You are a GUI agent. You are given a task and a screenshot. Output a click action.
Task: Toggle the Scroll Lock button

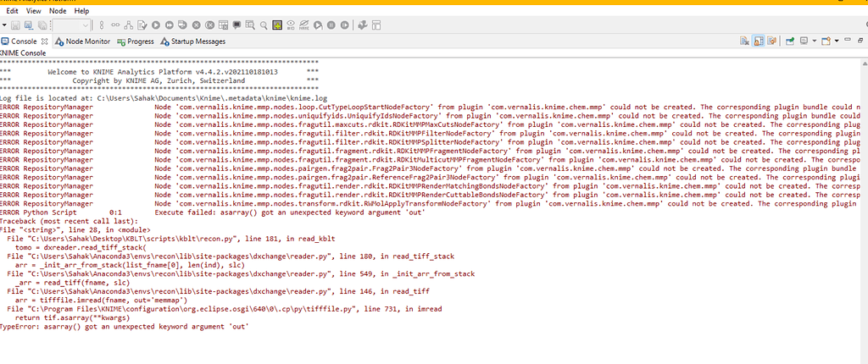pos(758,41)
